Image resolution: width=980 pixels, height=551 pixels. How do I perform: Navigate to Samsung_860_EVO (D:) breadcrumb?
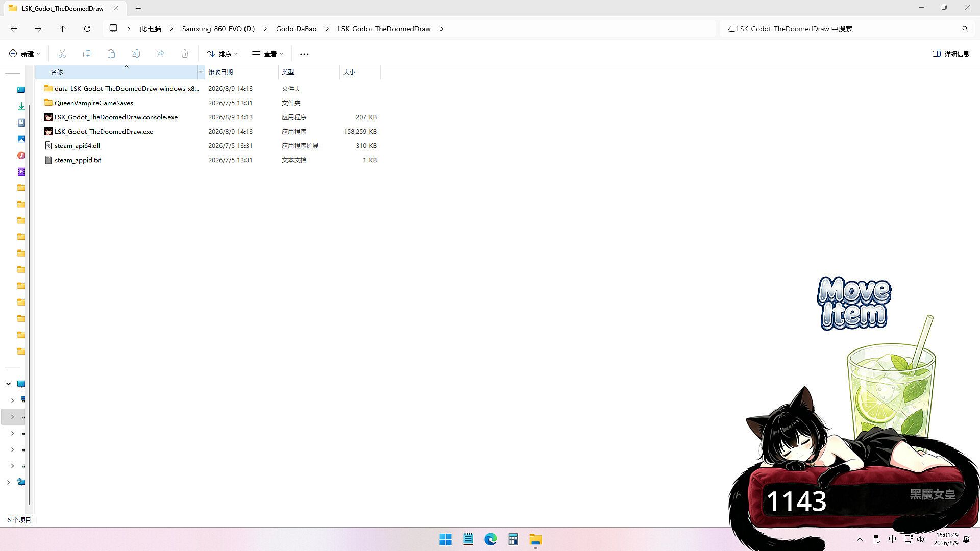click(218, 29)
